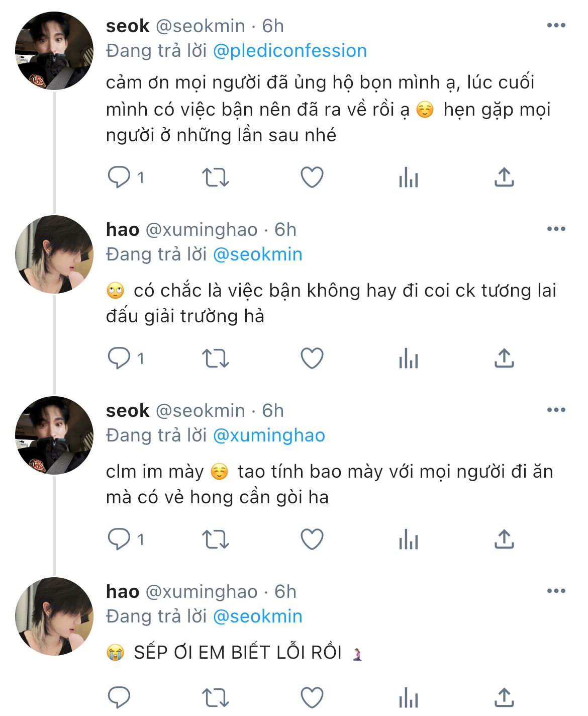Share seok's first tweet
The image size is (588, 716).
point(504,177)
